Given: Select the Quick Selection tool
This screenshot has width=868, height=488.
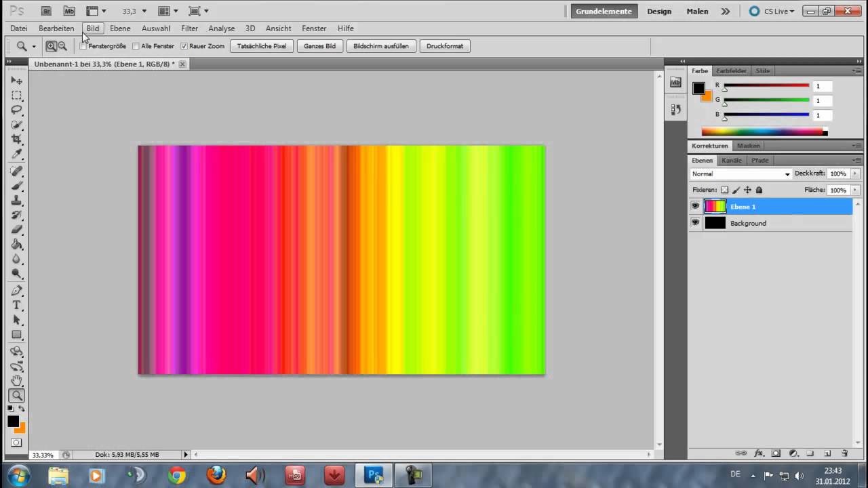Looking at the screenshot, I should (17, 125).
